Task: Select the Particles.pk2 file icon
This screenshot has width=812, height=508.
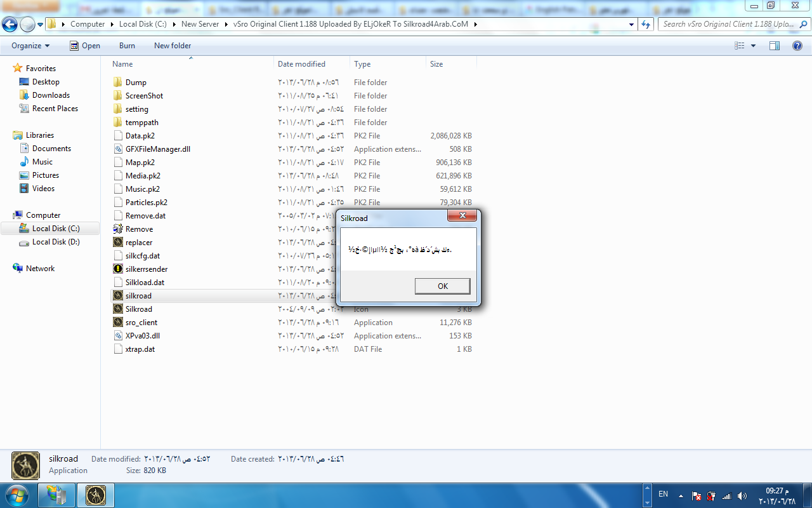Action: (x=118, y=202)
